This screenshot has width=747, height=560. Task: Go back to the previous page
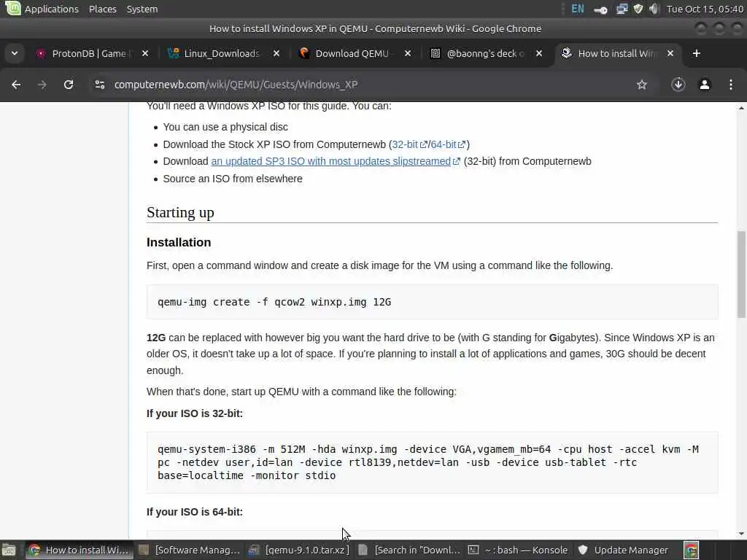tap(16, 85)
